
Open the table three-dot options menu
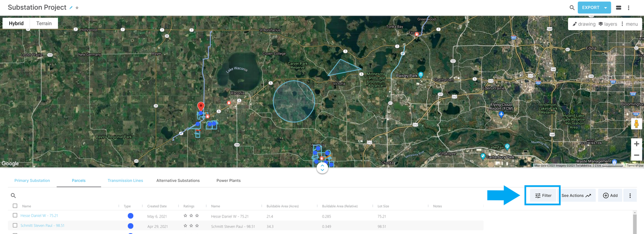[630, 195]
